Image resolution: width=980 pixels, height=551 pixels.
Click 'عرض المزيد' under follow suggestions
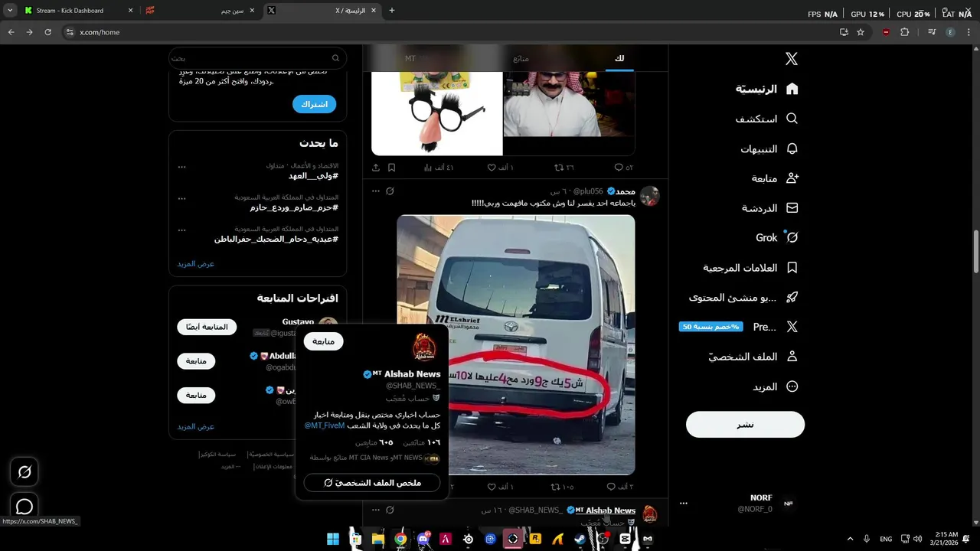tap(196, 426)
